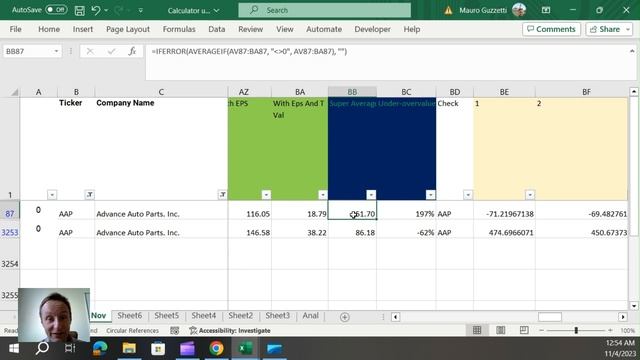The image size is (640, 360).
Task: Open the File menu
Action: coord(16,29)
